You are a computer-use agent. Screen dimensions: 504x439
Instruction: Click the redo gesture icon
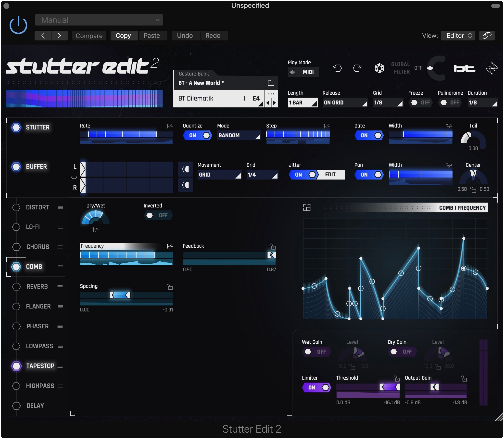pyautogui.click(x=357, y=68)
